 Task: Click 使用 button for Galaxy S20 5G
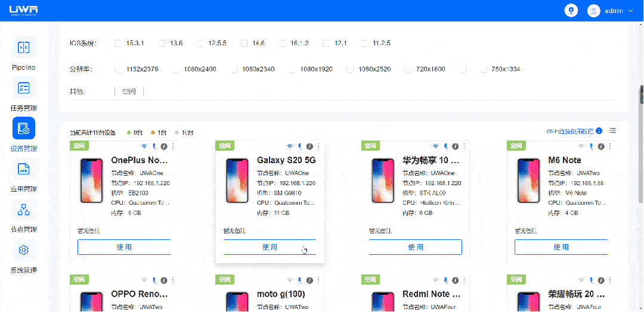tap(270, 247)
